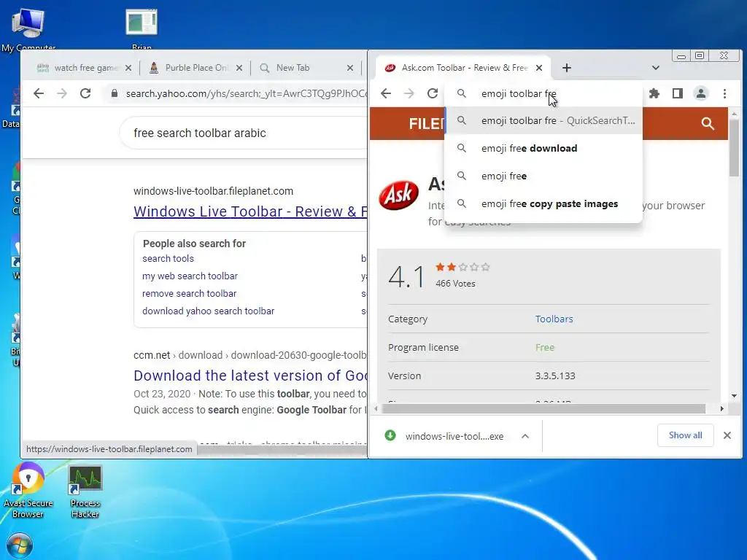Select Ask.com Toolbar Review tab
The image size is (747, 560).
pyautogui.click(x=463, y=68)
